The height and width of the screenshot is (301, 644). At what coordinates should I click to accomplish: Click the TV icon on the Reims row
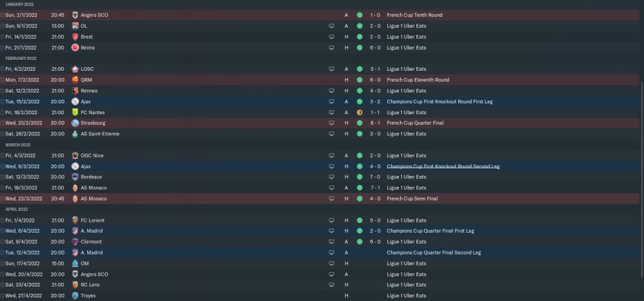pos(332,48)
